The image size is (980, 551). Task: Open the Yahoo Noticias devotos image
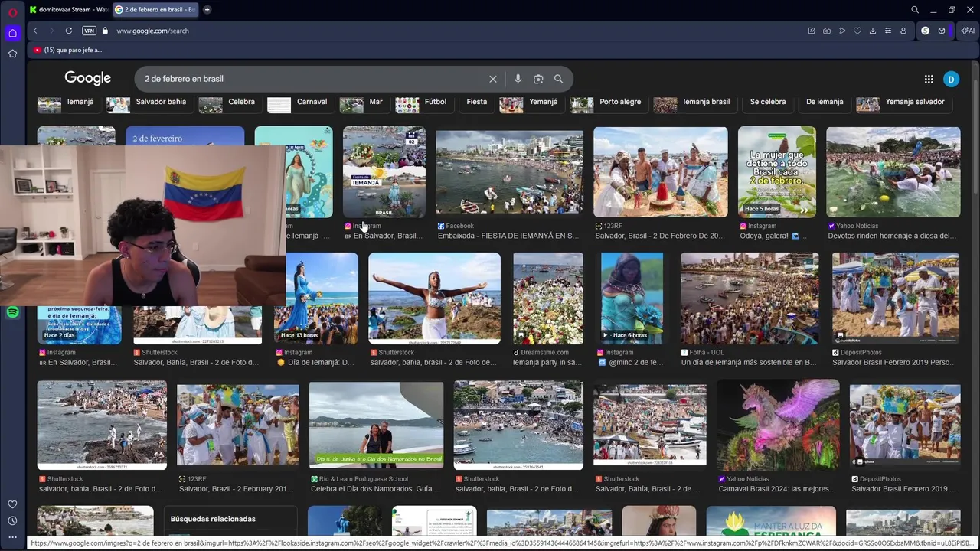[x=893, y=171]
